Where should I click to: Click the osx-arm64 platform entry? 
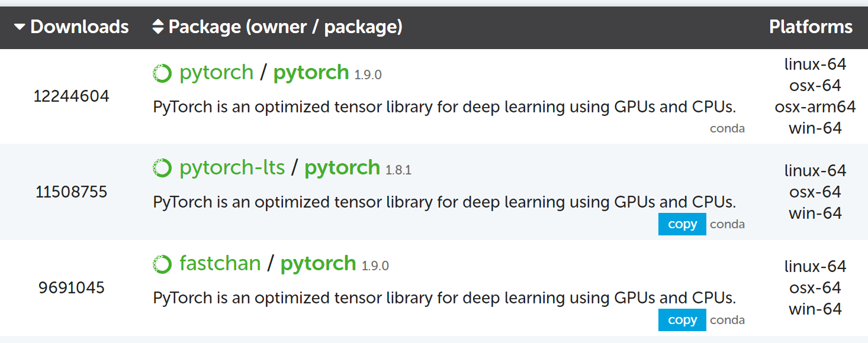coord(815,107)
